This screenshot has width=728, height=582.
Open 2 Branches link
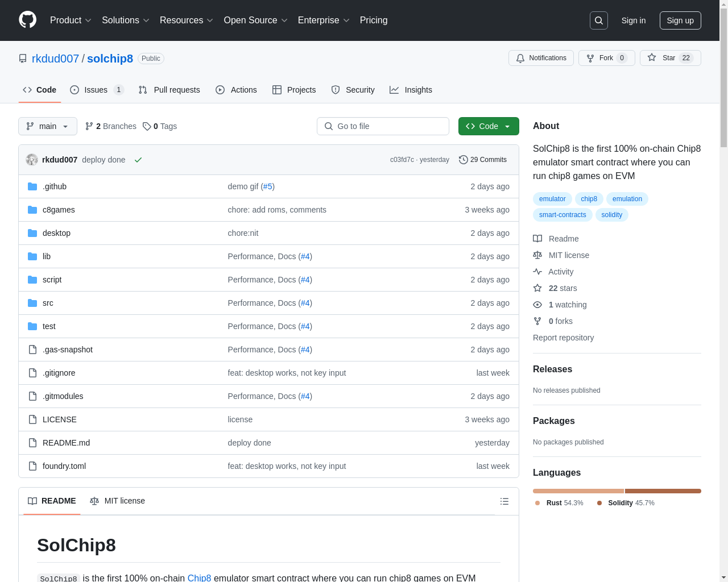point(111,126)
